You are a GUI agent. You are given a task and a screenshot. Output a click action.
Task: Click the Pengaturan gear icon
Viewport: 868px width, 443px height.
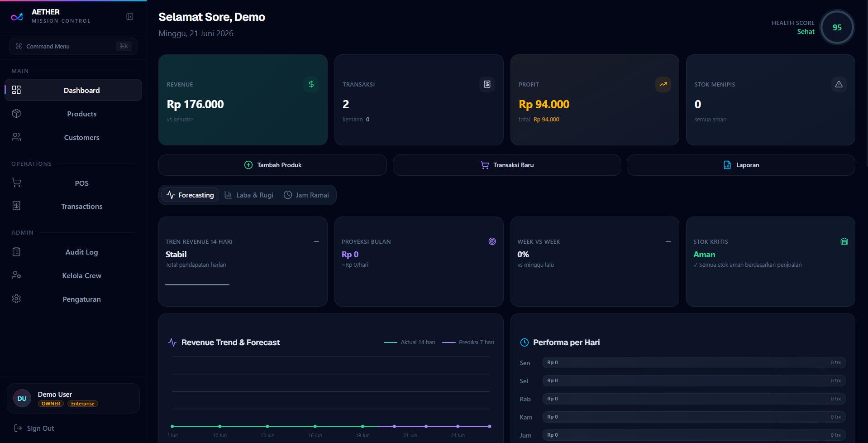click(16, 299)
